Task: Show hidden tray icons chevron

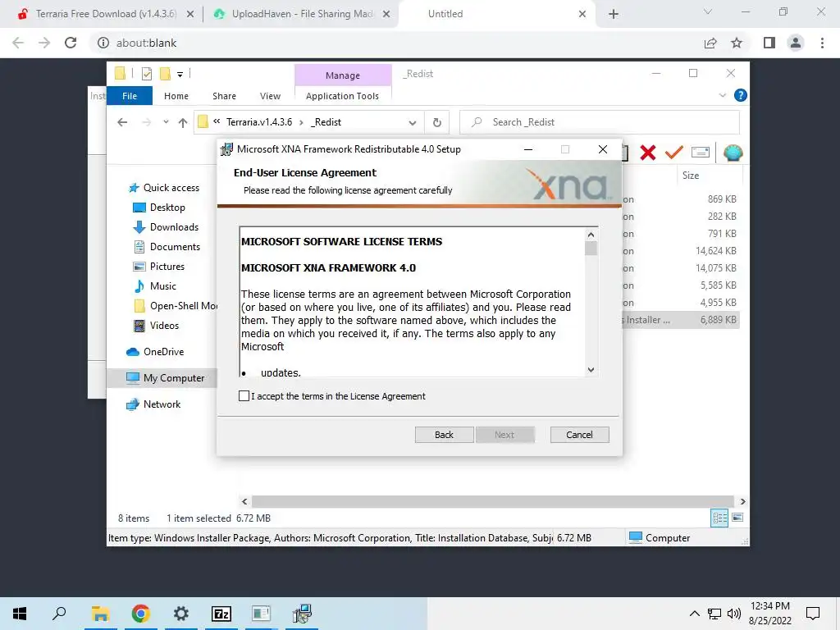Action: pyautogui.click(x=694, y=614)
